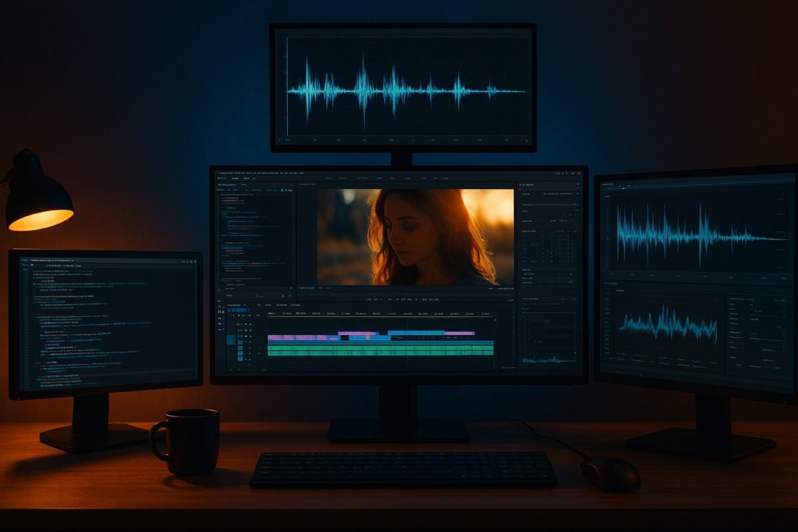Select the upper blue clip on the timeline
The width and height of the screenshot is (798, 532).
(416, 332)
